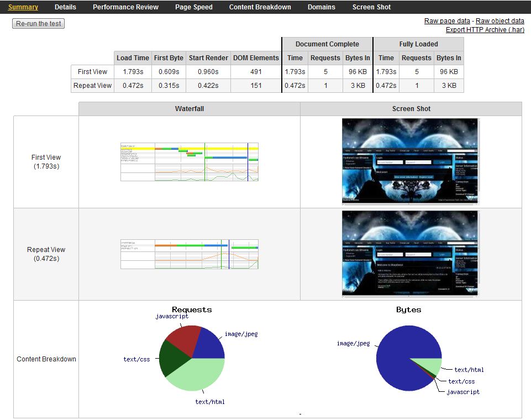Open the Raw page data link
The image size is (531, 420).
pos(447,21)
